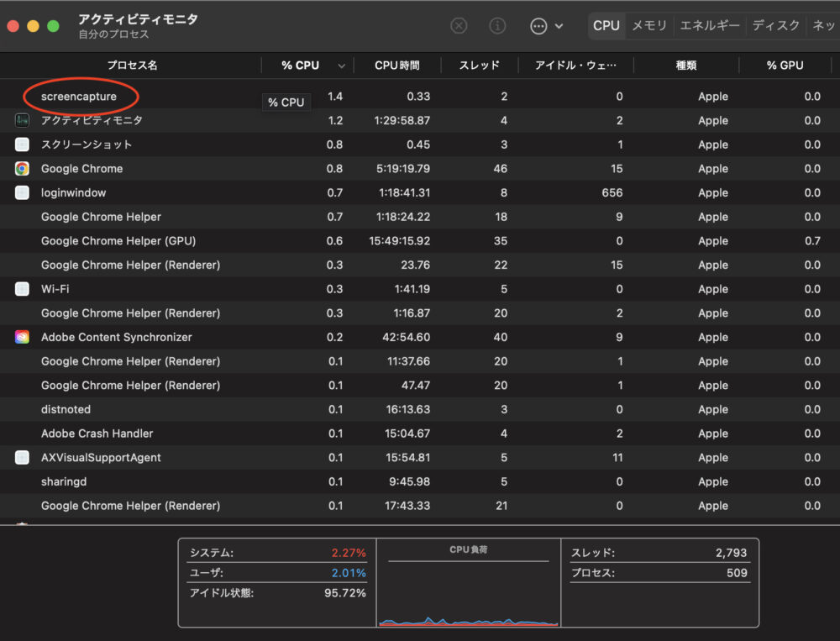Select the AXVisualSupportAgent process name

coord(101,458)
